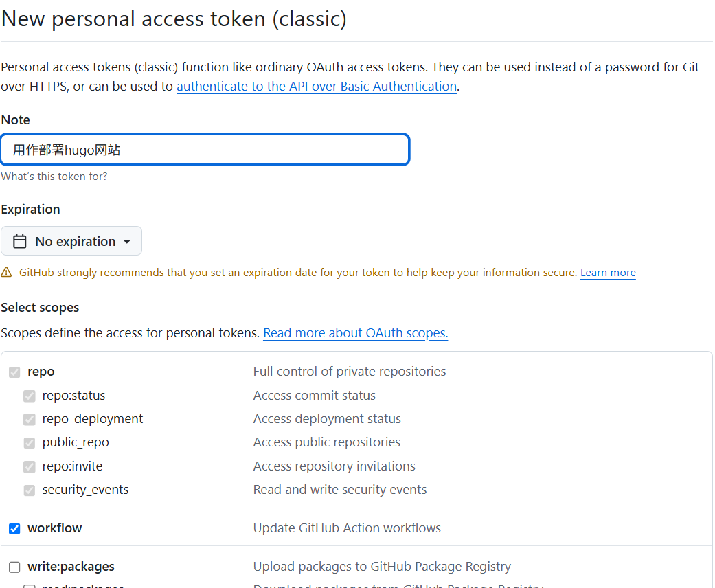Screen dimensions: 715x588
Task: Toggle the repo_deployment checkbox
Action: coord(30,419)
